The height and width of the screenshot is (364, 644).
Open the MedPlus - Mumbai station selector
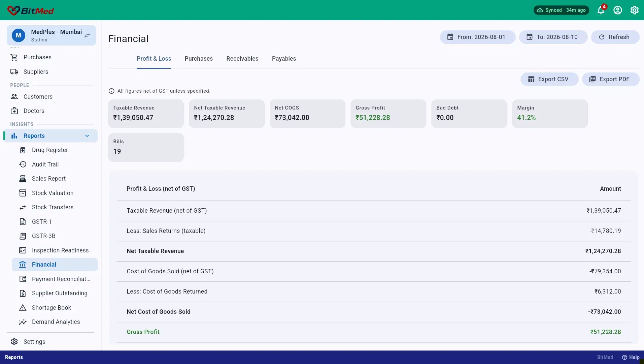tap(51, 35)
